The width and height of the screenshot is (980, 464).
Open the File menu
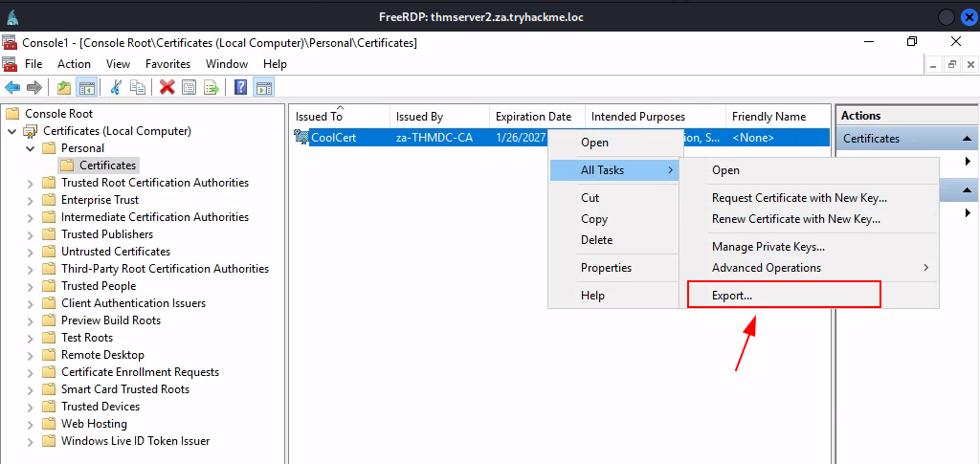(33, 64)
